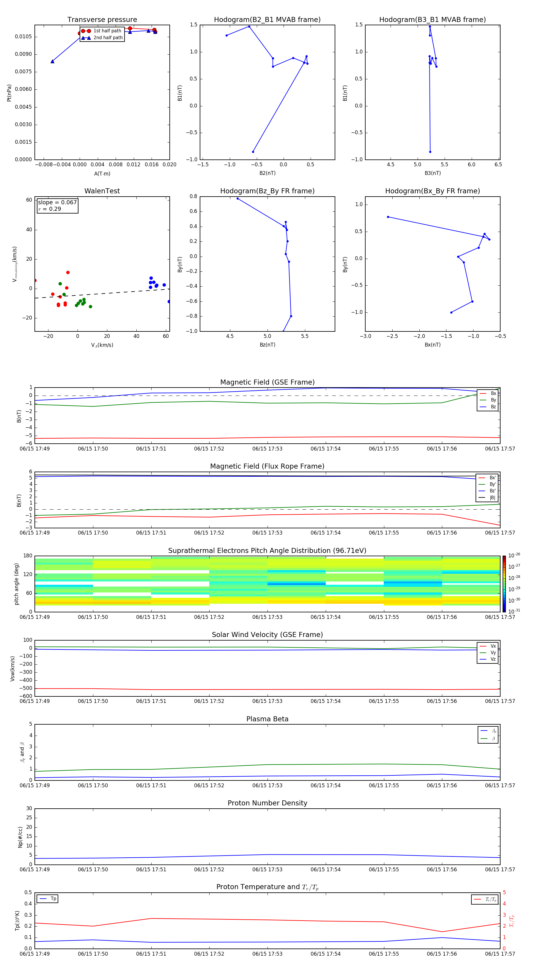Click the 'Magnetic Field (GSE Frame)' title
This screenshot has height=980, width=535.
(x=267, y=382)
